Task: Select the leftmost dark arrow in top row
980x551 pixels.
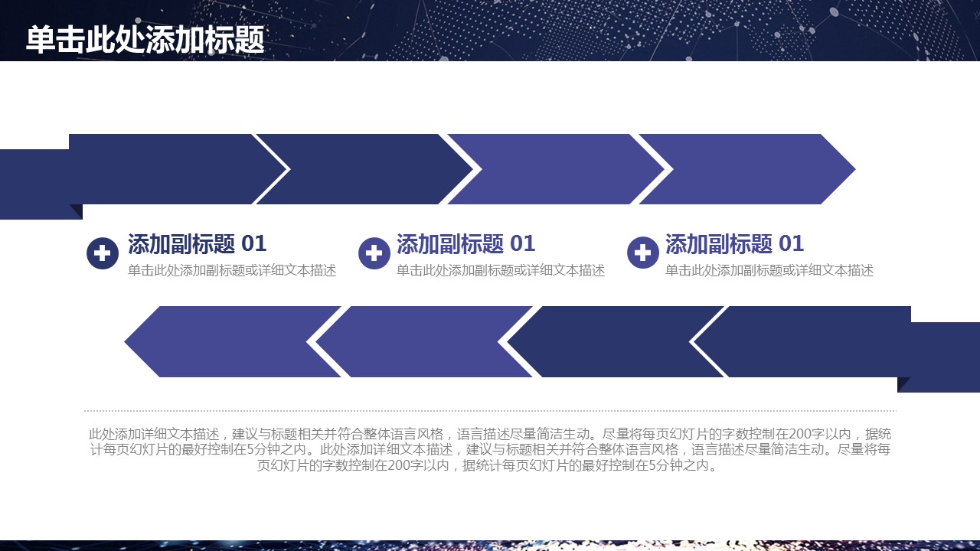Action: click(x=168, y=169)
